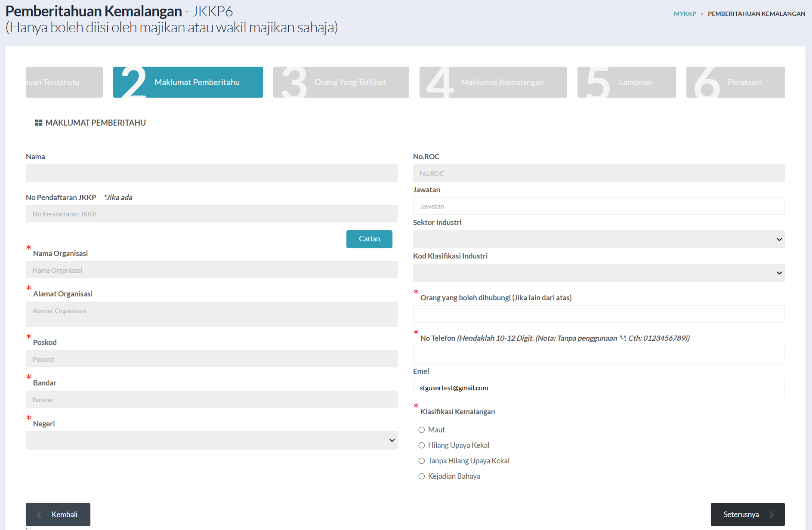Screen dimensions: 812x530
Task: Click the Emel field with stgusertest@gmail.com
Action: coord(599,388)
